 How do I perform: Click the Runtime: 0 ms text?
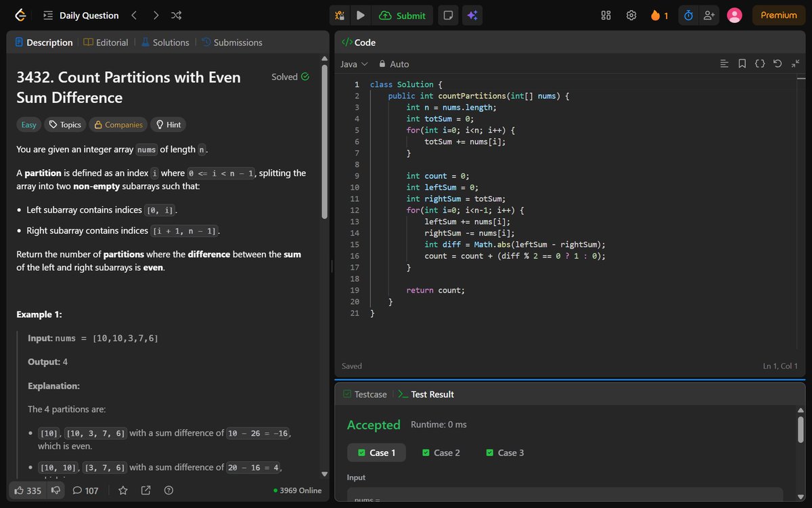tap(438, 425)
